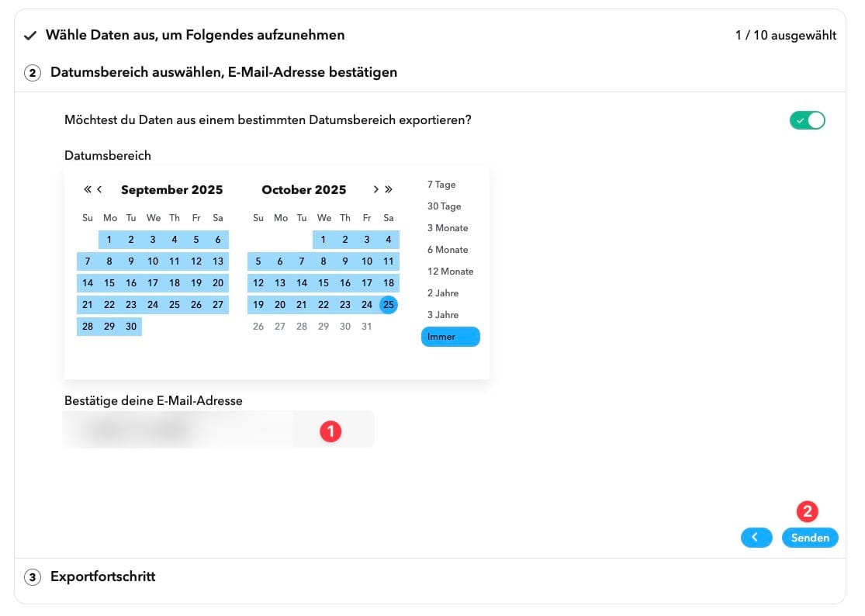865x616 pixels.
Task: Select the Immer range preset
Action: [450, 337]
